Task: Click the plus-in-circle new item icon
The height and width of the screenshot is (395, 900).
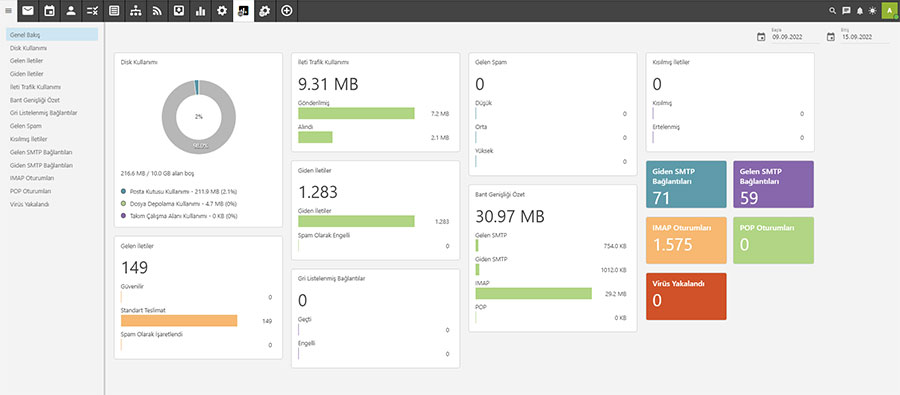Action: (287, 10)
